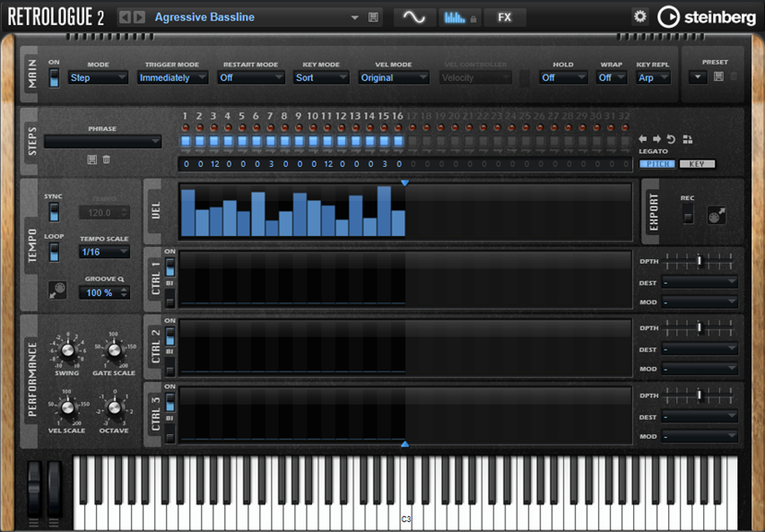Viewport: 765px width, 532px height.
Task: Click the Groove Q MIDI drop icon
Action: 57,290
